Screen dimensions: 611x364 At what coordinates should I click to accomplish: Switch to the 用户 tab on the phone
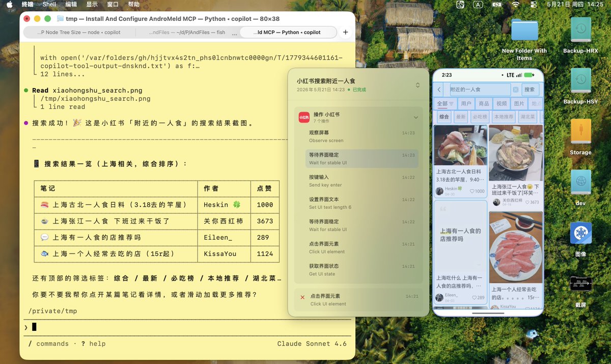[x=466, y=103]
